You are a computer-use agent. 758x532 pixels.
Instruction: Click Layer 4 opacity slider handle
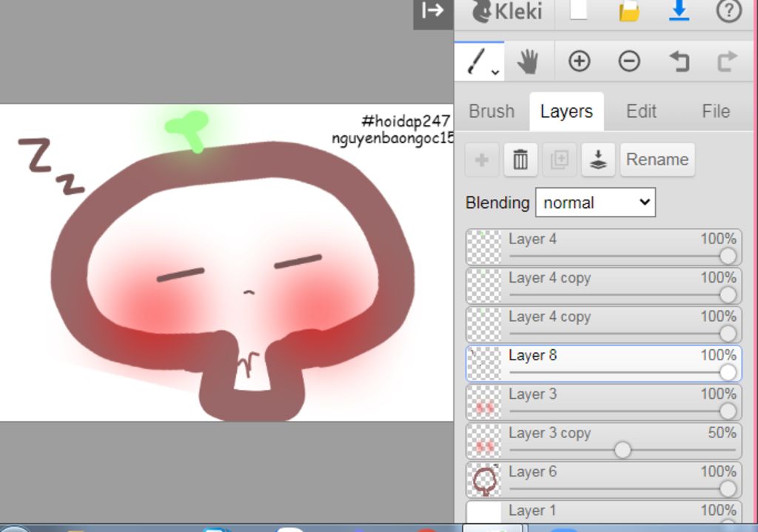pyautogui.click(x=728, y=256)
